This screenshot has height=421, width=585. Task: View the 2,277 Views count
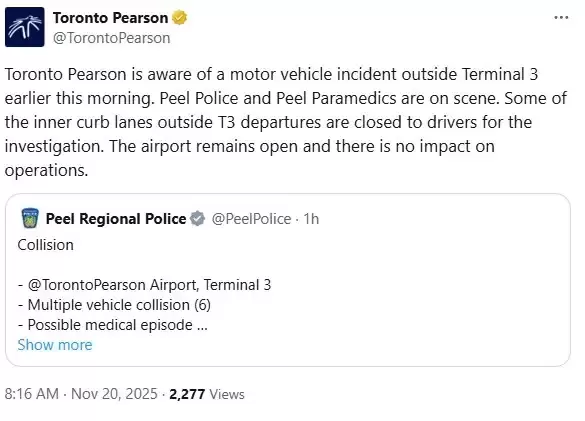point(207,394)
